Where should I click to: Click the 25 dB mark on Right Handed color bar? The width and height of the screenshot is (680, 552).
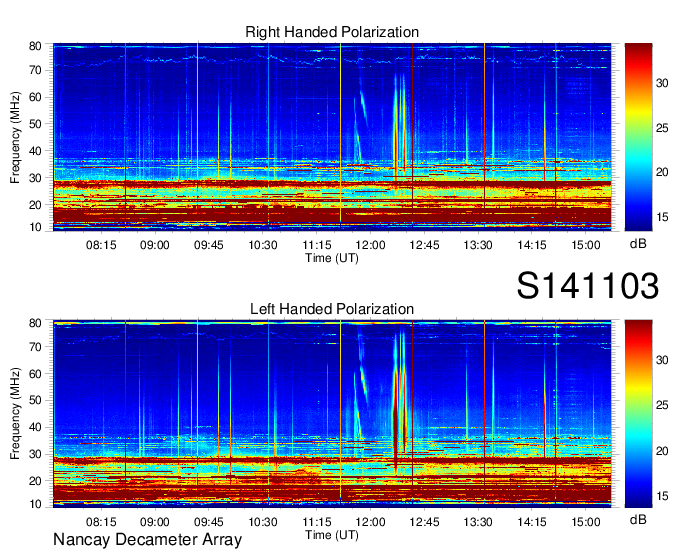[662, 128]
